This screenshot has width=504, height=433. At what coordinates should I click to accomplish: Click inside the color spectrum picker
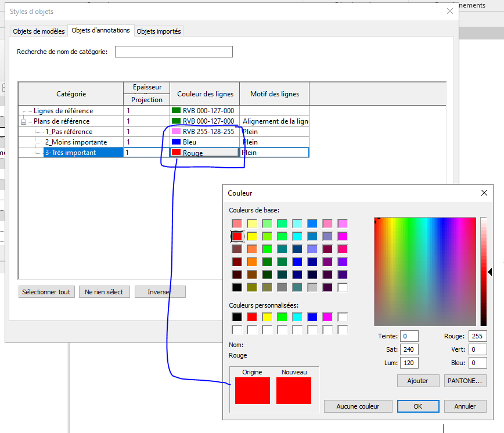pos(424,271)
